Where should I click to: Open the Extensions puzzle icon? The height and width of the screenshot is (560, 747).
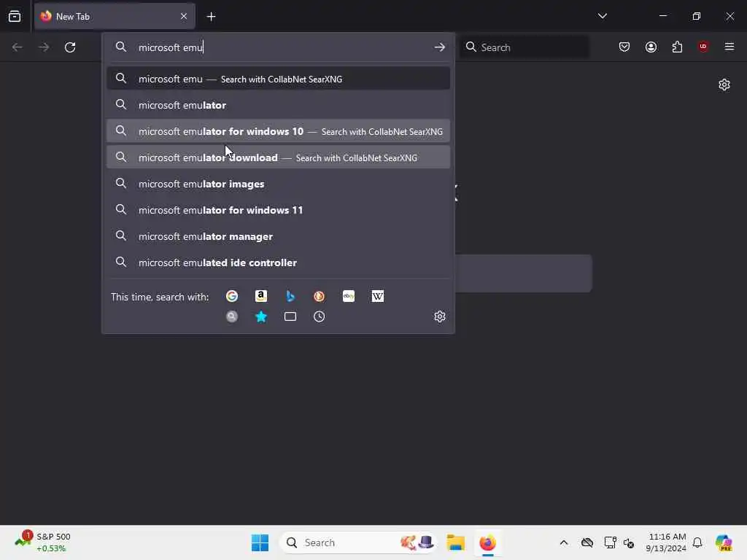click(677, 47)
